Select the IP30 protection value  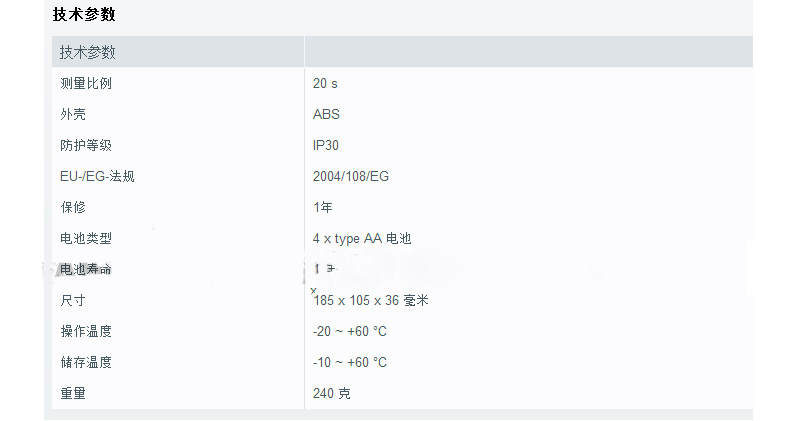click(326, 145)
